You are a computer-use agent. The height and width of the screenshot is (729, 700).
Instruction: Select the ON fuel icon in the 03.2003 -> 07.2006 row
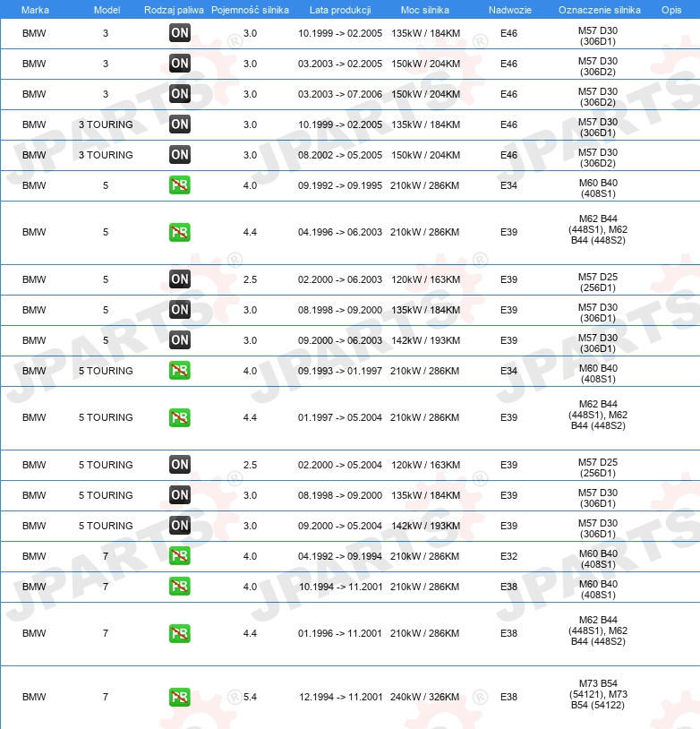pos(179,94)
